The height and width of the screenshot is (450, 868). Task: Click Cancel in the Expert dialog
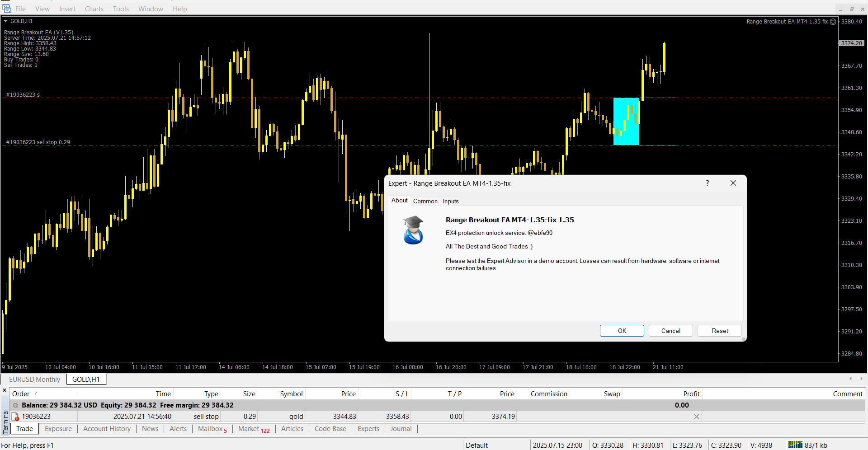[x=671, y=331]
